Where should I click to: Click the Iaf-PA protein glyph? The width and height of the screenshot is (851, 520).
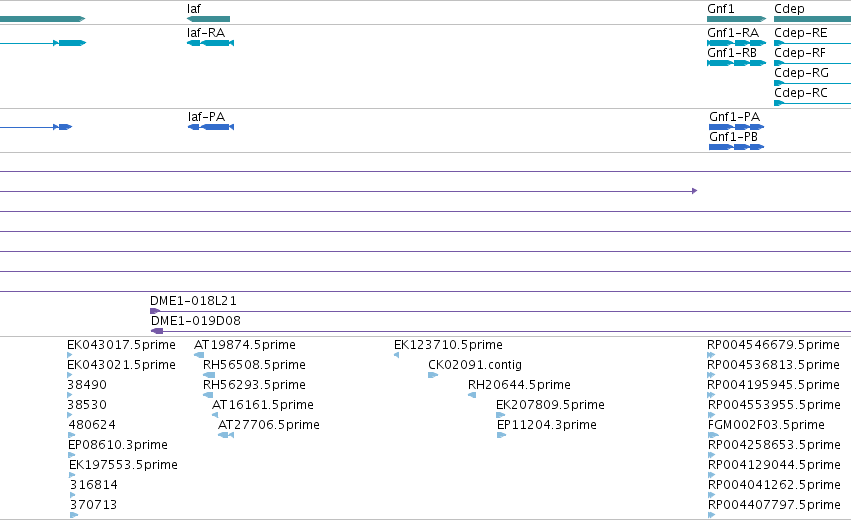[x=211, y=127]
